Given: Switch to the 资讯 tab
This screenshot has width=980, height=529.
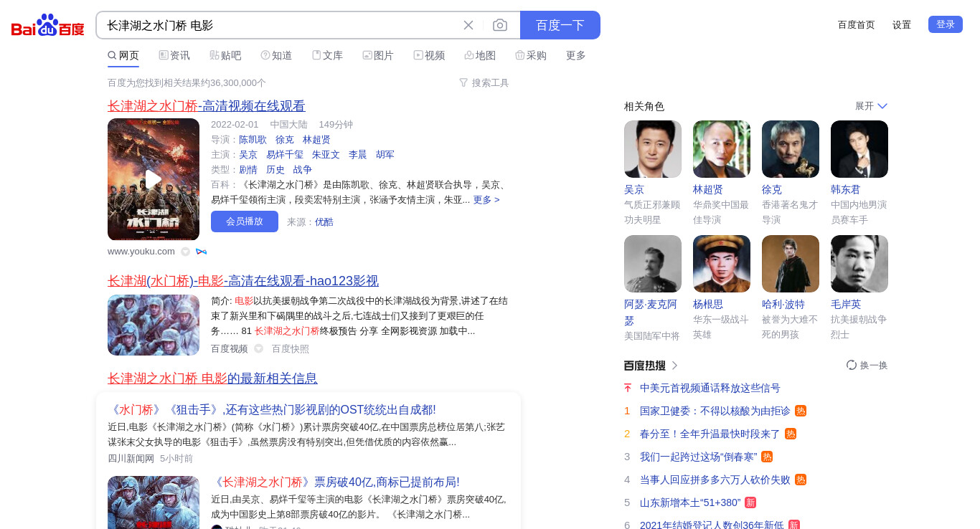Looking at the screenshot, I should coord(174,55).
